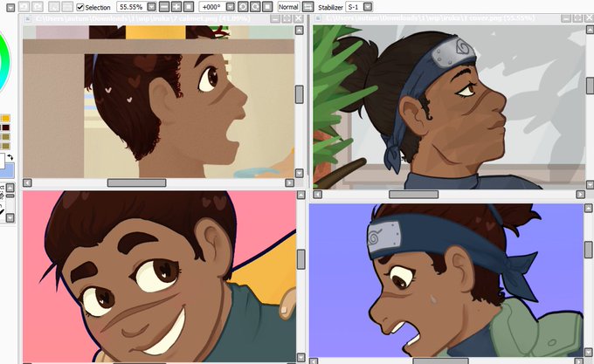Click vertical scrollbar thumb in top-left canvas
This screenshot has height=364, width=594.
[x=300, y=94]
